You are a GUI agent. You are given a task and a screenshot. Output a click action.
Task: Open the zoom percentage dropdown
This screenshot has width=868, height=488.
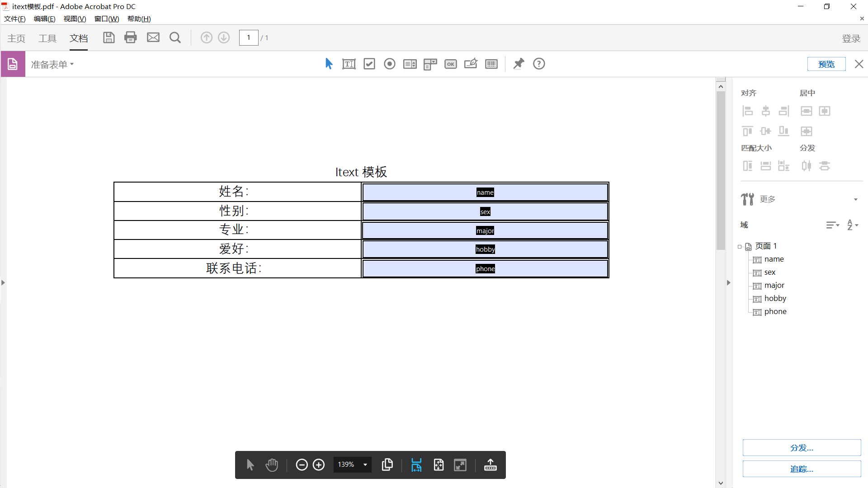[365, 465]
